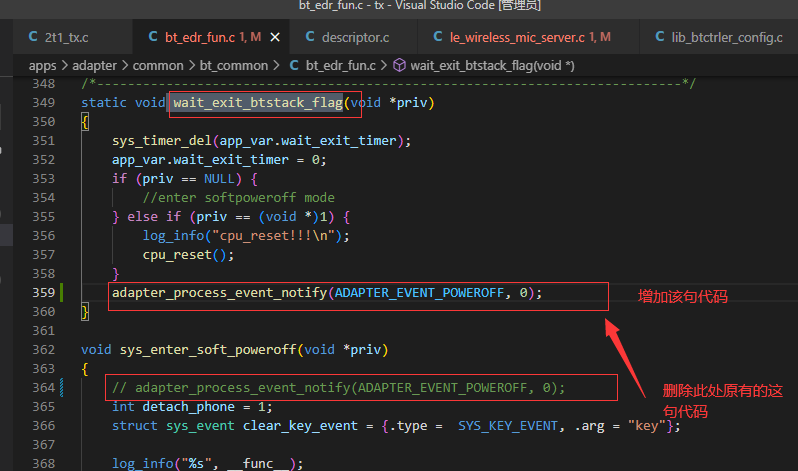Open wait_exit_btstack_flag breadcrumb symbol

(492, 66)
